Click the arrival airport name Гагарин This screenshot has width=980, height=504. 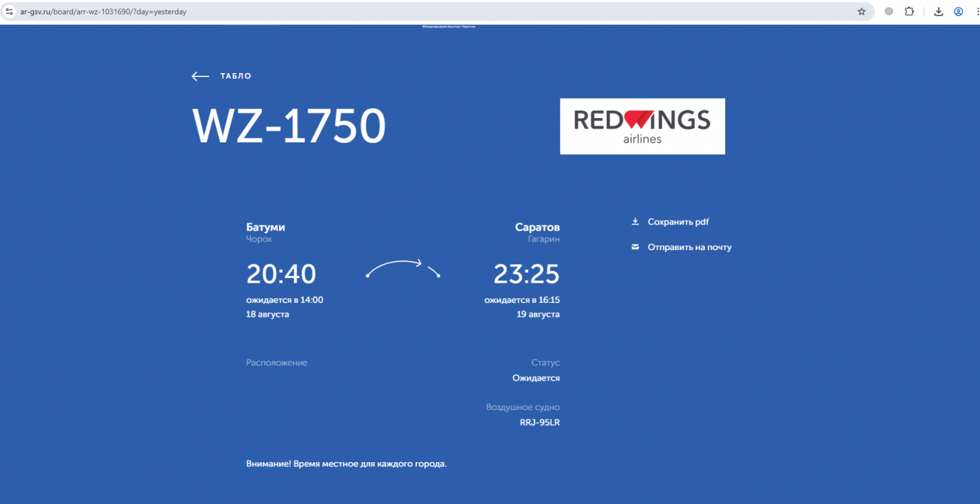pyautogui.click(x=544, y=240)
